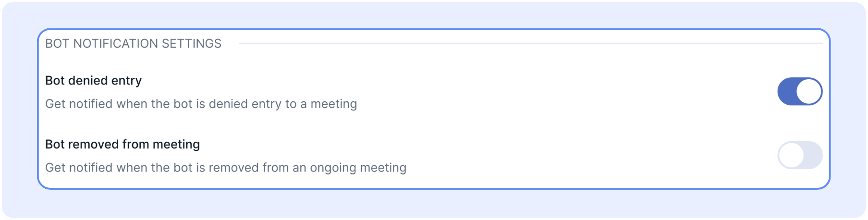Click the word "entry" in the first setting title
Image resolution: width=868 pixels, height=220 pixels.
pos(126,81)
